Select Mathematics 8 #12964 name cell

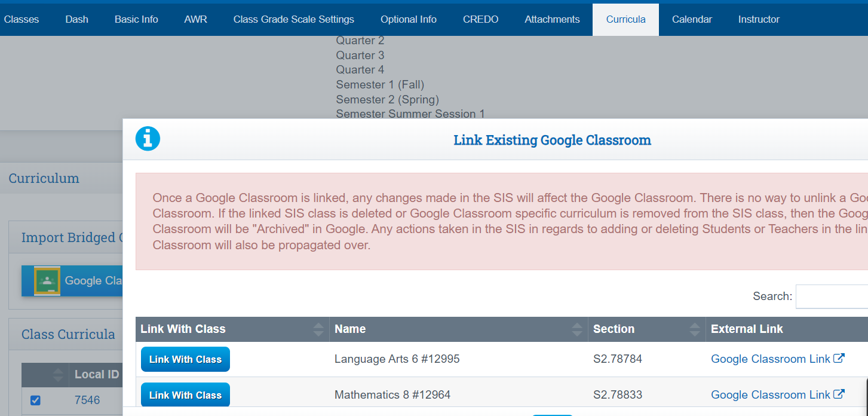pos(392,394)
